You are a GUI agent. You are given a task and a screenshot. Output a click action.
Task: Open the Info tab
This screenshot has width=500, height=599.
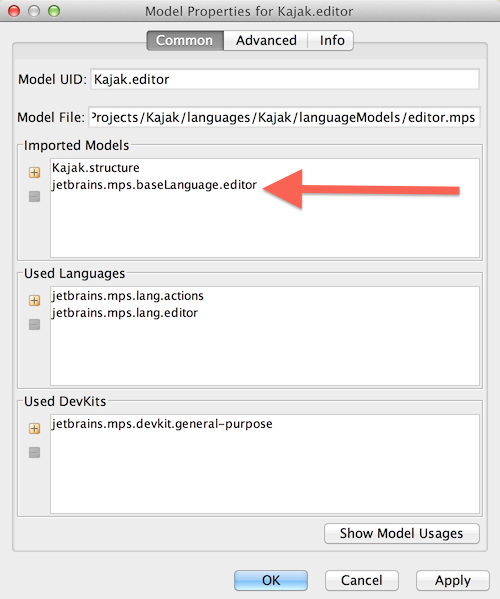pyautogui.click(x=332, y=40)
